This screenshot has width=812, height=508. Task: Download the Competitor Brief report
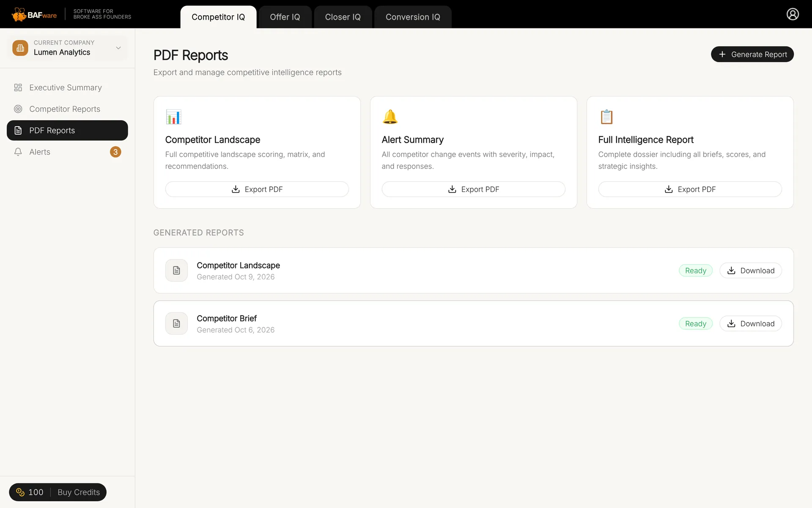750,323
